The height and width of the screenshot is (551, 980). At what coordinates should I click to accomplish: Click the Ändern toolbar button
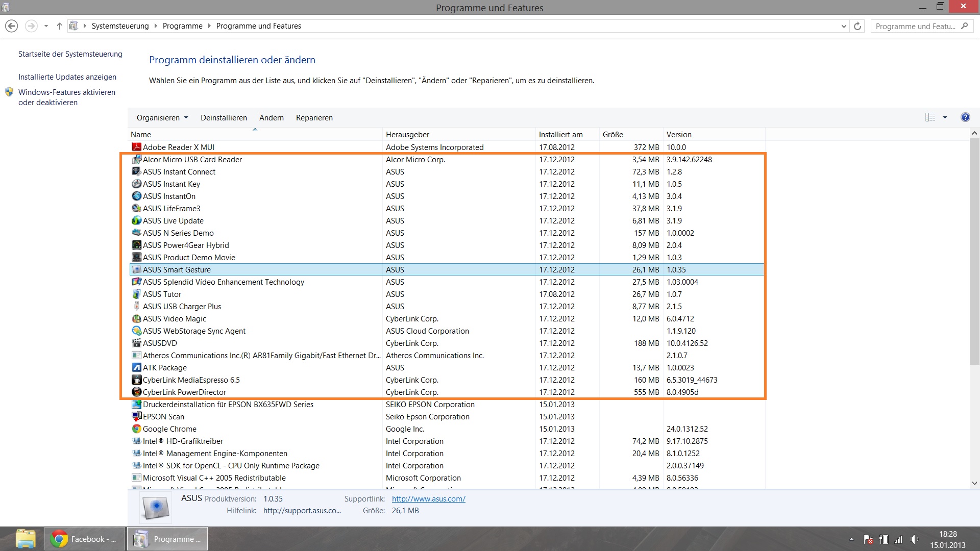pos(272,118)
